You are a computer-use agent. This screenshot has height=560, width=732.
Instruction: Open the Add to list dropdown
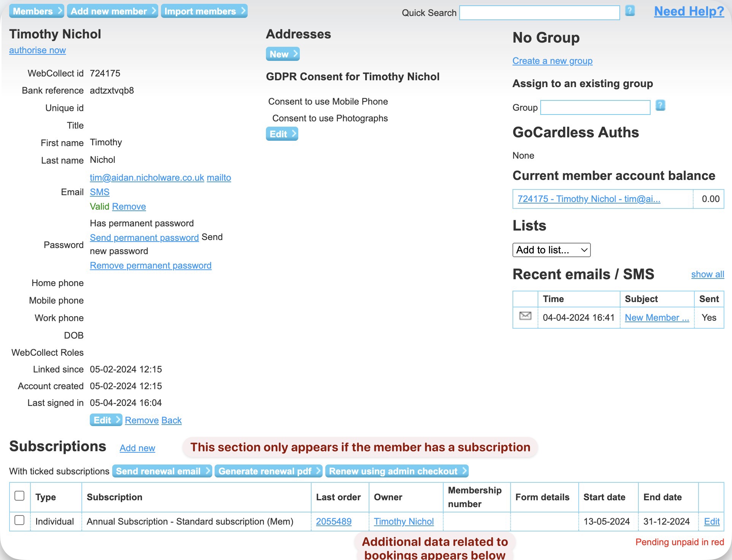551,250
